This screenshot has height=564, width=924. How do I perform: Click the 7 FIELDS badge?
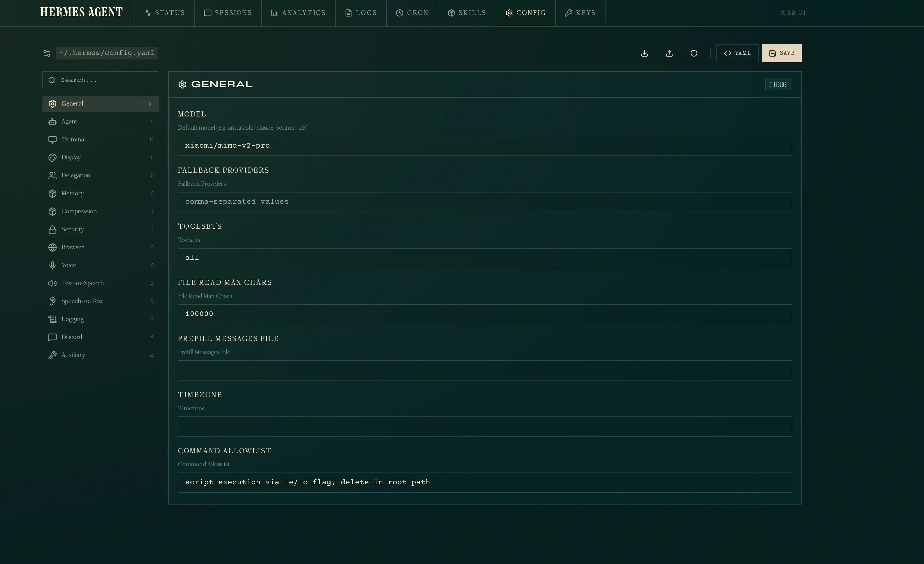779,84
